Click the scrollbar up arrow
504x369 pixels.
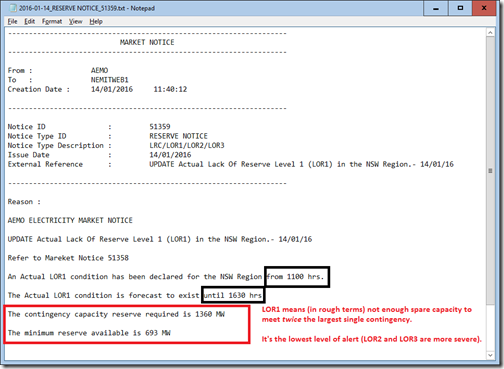tap(490, 33)
